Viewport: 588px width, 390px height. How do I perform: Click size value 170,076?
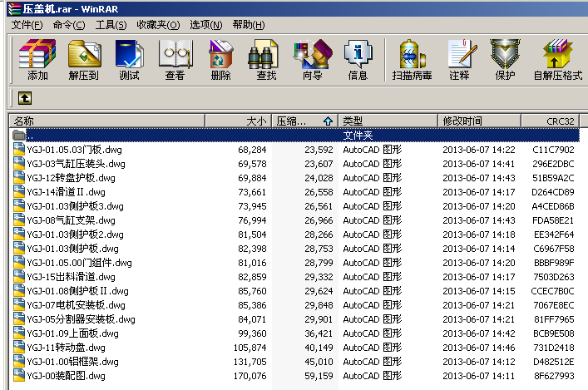point(250,376)
